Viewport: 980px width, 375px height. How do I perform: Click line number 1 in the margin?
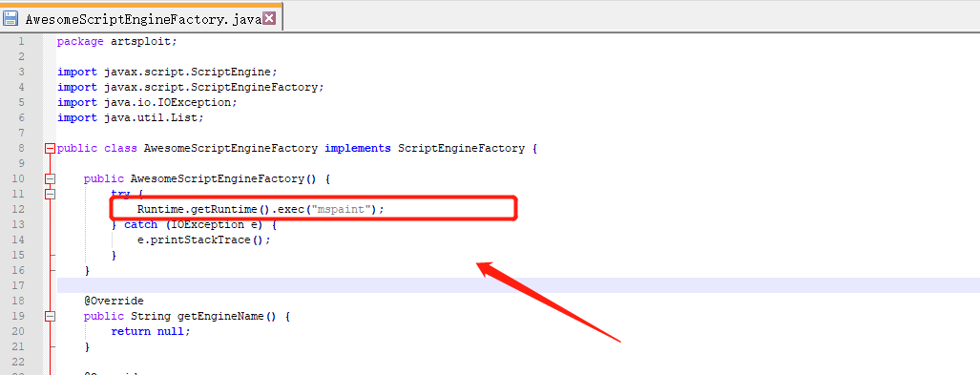21,41
